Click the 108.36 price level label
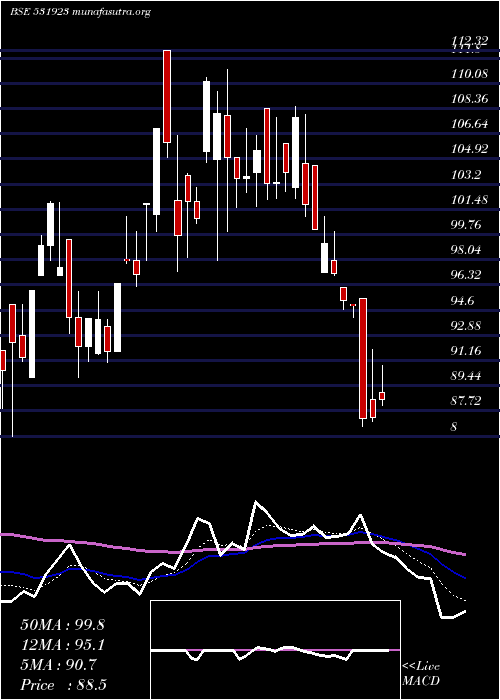The height and width of the screenshot is (700, 500). pyautogui.click(x=470, y=99)
